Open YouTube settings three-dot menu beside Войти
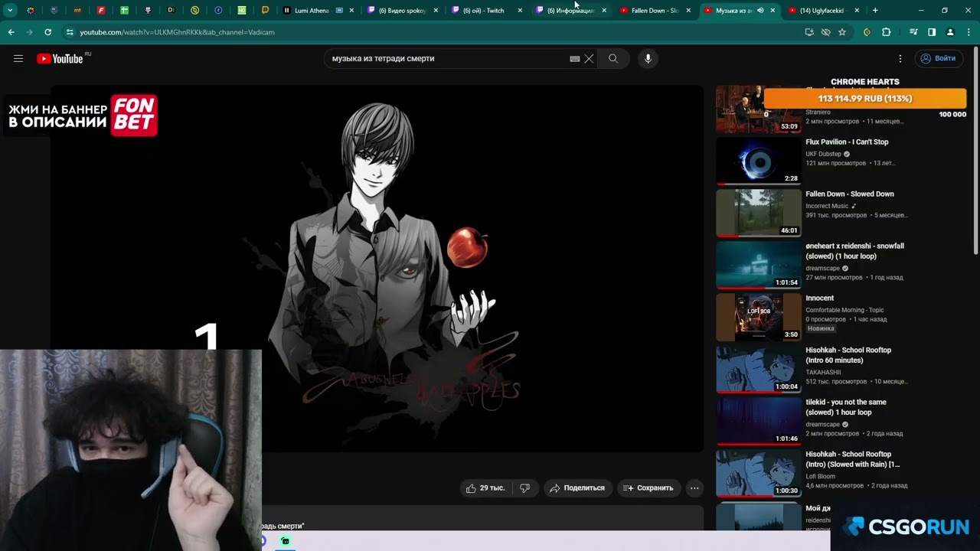 900,59
